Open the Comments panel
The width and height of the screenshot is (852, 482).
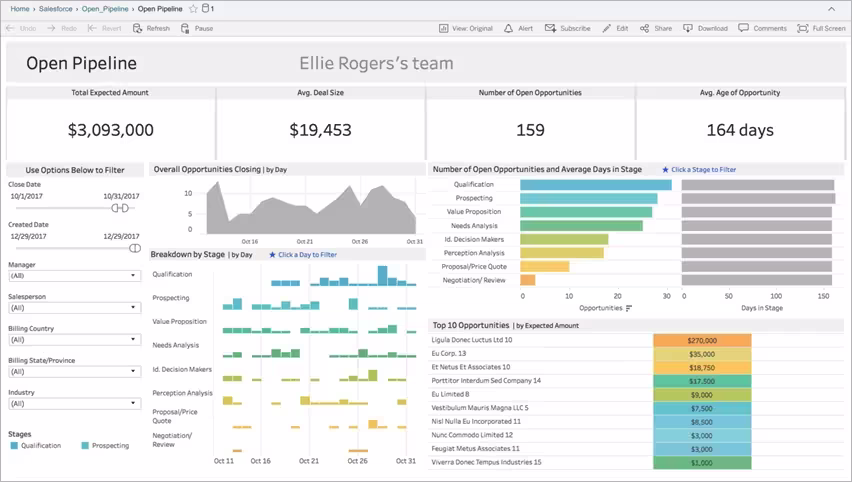click(744, 29)
